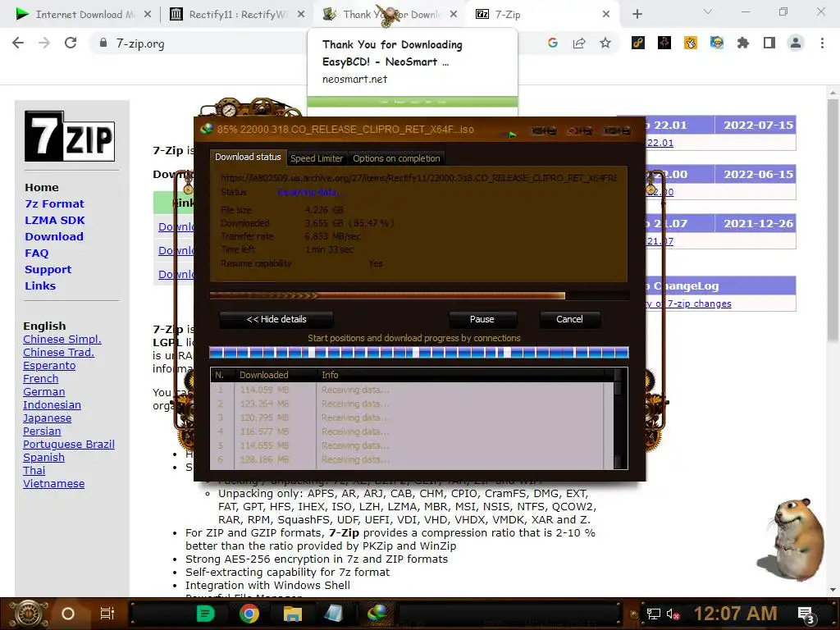
Task: Open the tab search chevron
Action: click(x=708, y=11)
